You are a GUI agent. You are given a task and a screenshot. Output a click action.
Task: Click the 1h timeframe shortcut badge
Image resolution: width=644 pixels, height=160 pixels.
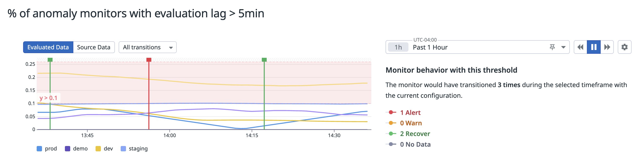click(x=398, y=47)
